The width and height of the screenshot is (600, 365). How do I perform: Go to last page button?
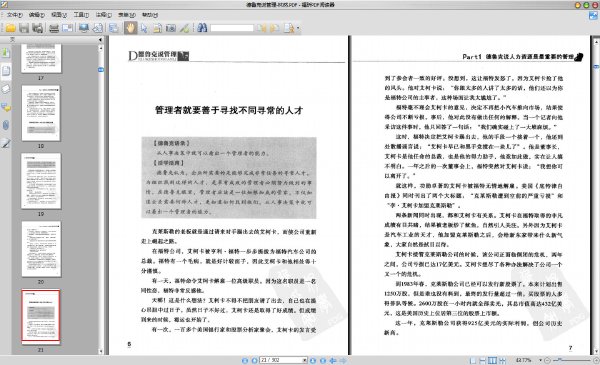(x=323, y=360)
